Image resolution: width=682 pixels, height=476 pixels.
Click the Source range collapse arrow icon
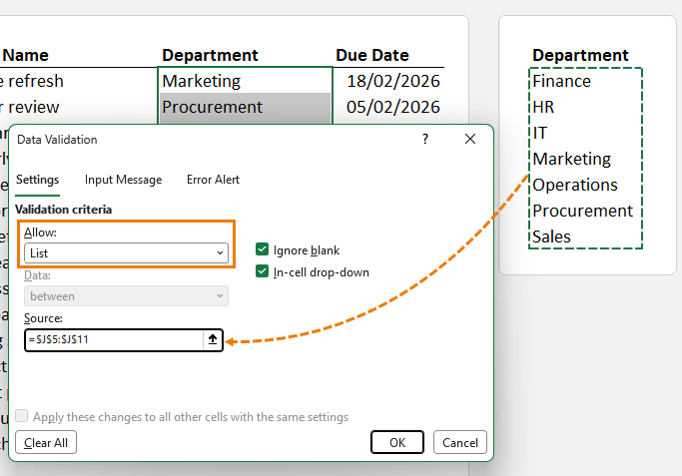[x=212, y=339]
